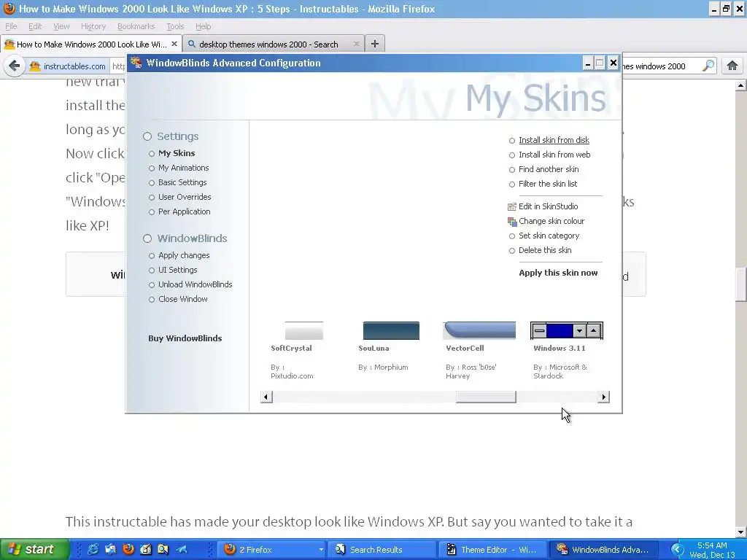Open the Search Results taskbar button

pos(382,550)
